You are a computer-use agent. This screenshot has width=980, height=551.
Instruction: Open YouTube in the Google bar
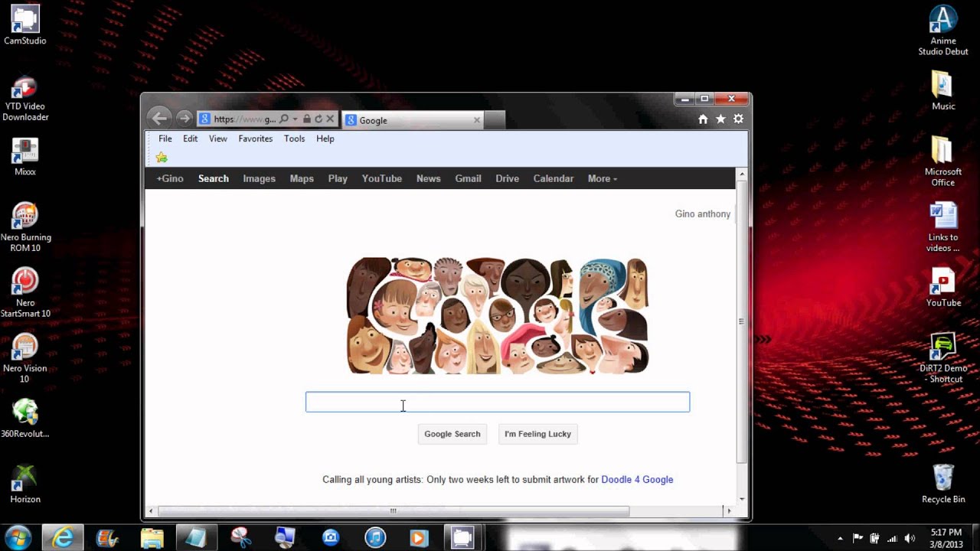[382, 178]
